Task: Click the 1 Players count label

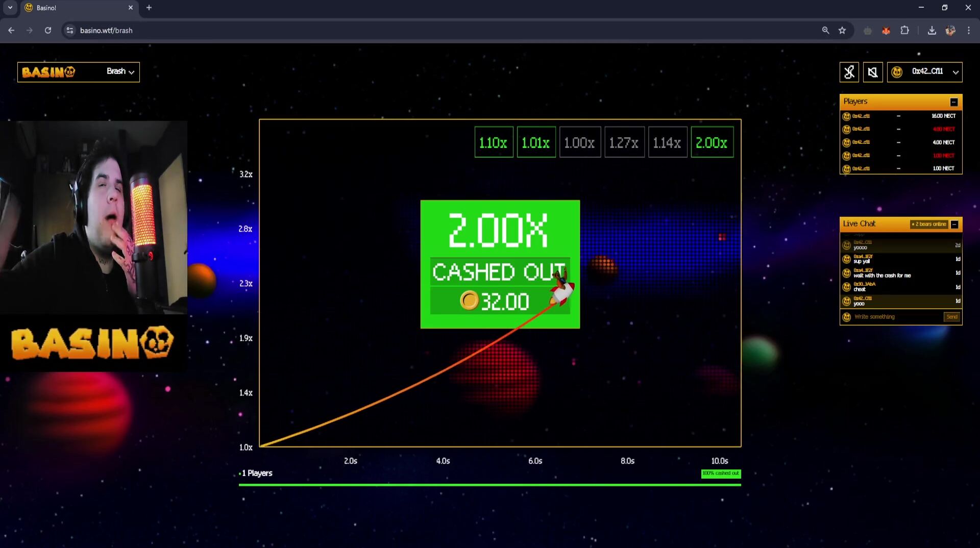Action: click(257, 474)
